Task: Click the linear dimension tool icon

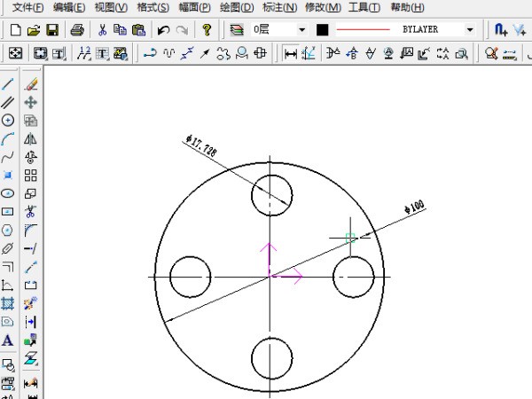Action: coord(290,53)
